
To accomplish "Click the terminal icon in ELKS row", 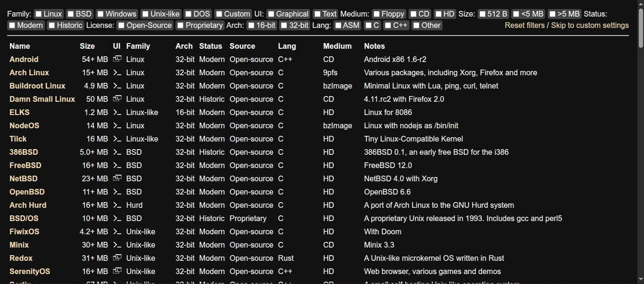I will coord(117,112).
